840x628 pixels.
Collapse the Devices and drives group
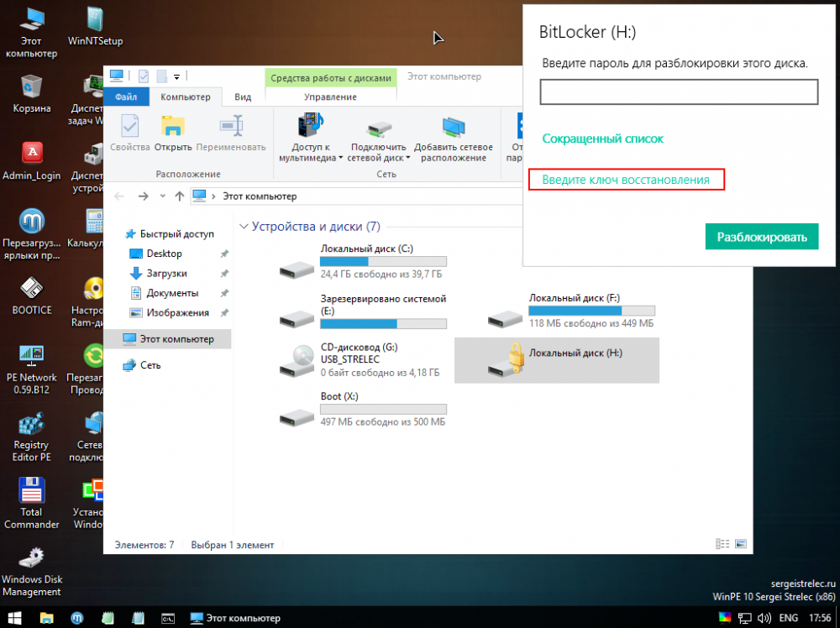click(244, 227)
